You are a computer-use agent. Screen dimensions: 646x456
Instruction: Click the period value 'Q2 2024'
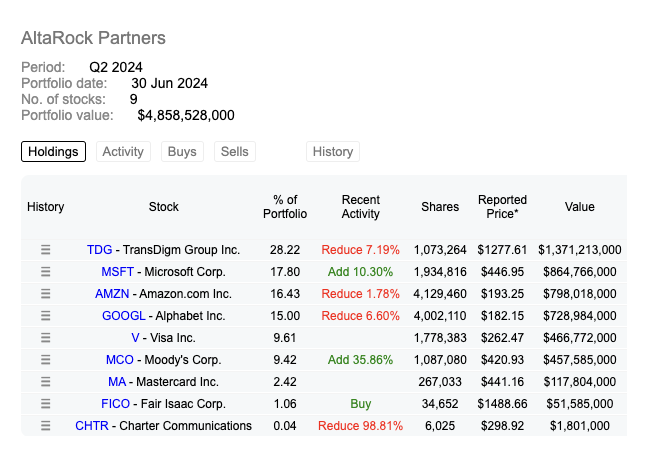[116, 67]
